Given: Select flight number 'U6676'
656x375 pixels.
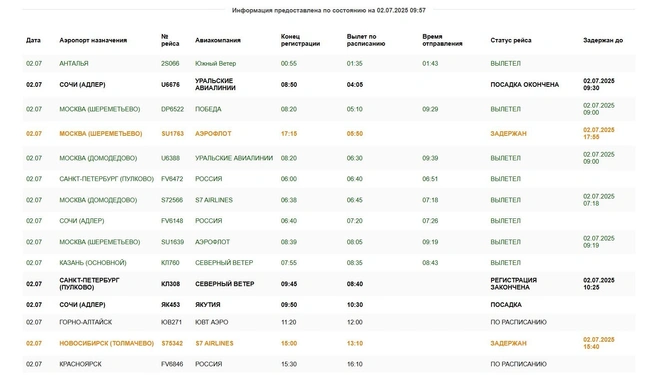Looking at the screenshot, I should [x=170, y=85].
